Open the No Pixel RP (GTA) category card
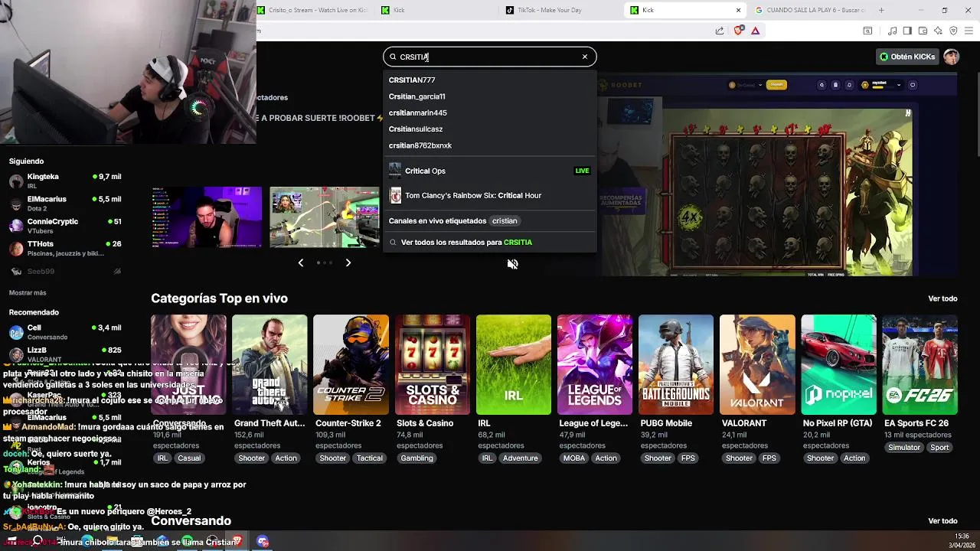 (838, 365)
